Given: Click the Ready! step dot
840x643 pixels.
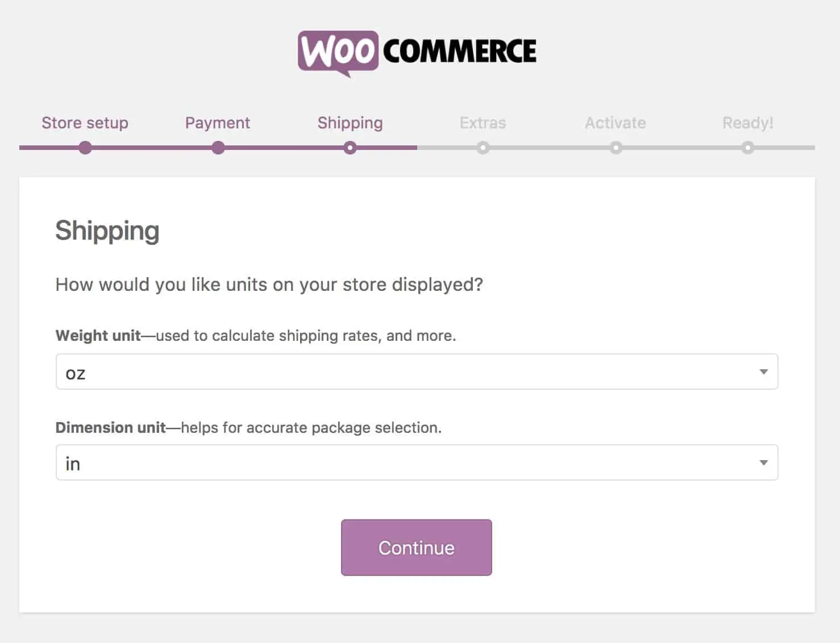Looking at the screenshot, I should (x=748, y=148).
